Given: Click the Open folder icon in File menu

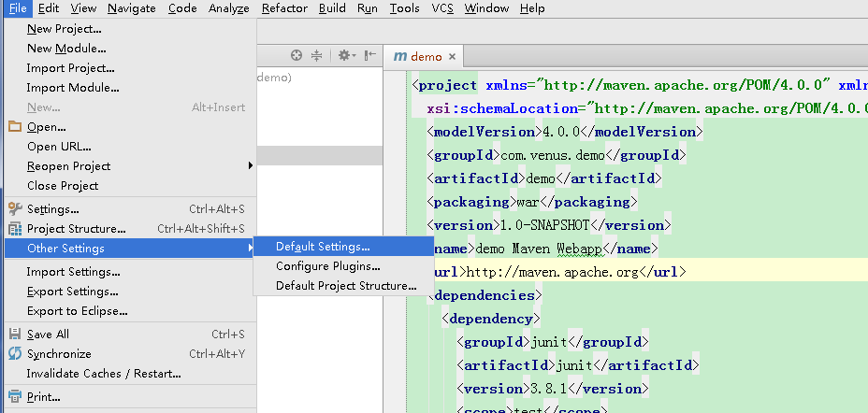Looking at the screenshot, I should coord(15,126).
